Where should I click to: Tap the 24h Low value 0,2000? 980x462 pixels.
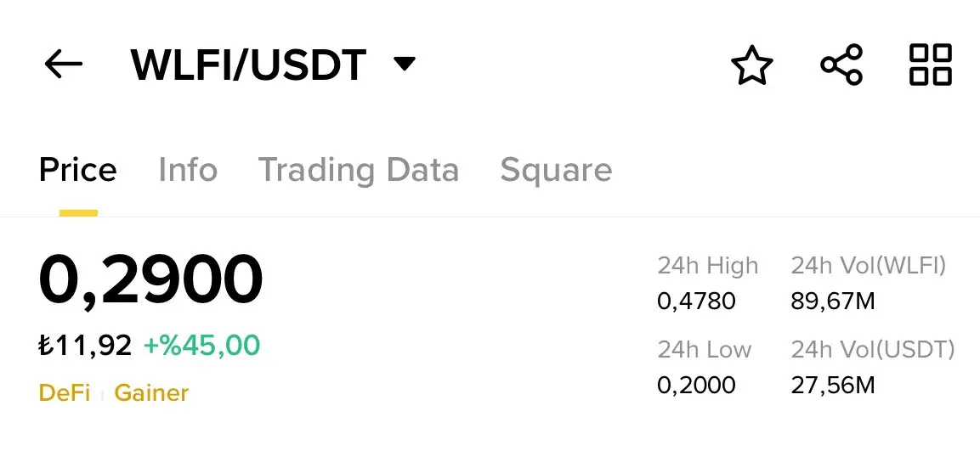696,386
